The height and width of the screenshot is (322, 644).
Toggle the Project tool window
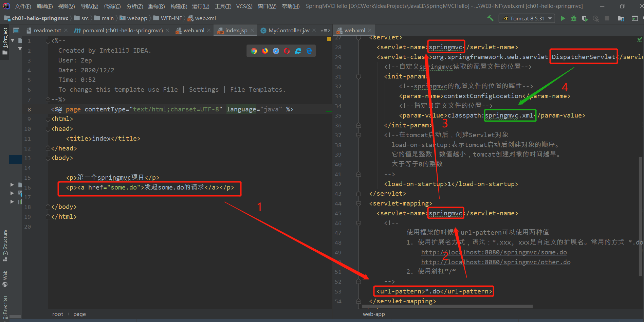click(x=5, y=41)
